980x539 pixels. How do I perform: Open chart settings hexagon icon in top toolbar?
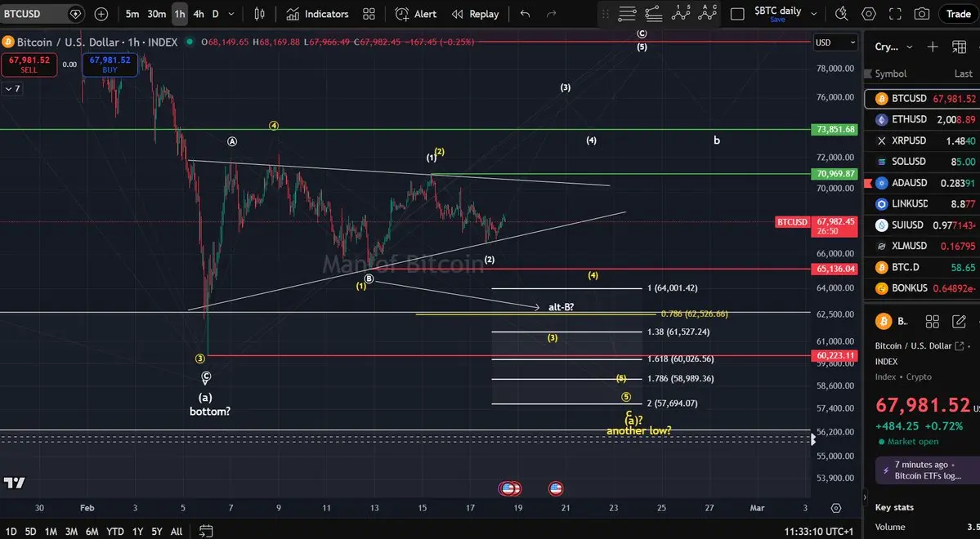[869, 14]
